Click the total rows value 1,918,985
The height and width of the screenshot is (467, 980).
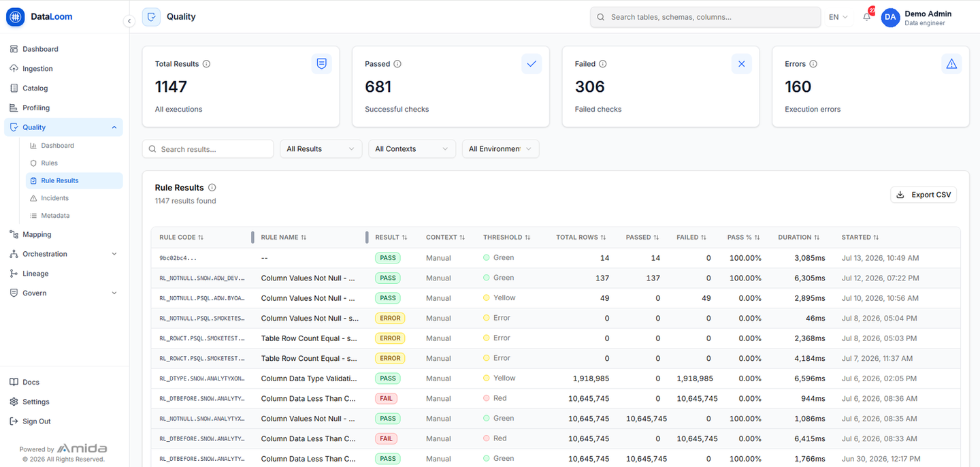[591, 379]
